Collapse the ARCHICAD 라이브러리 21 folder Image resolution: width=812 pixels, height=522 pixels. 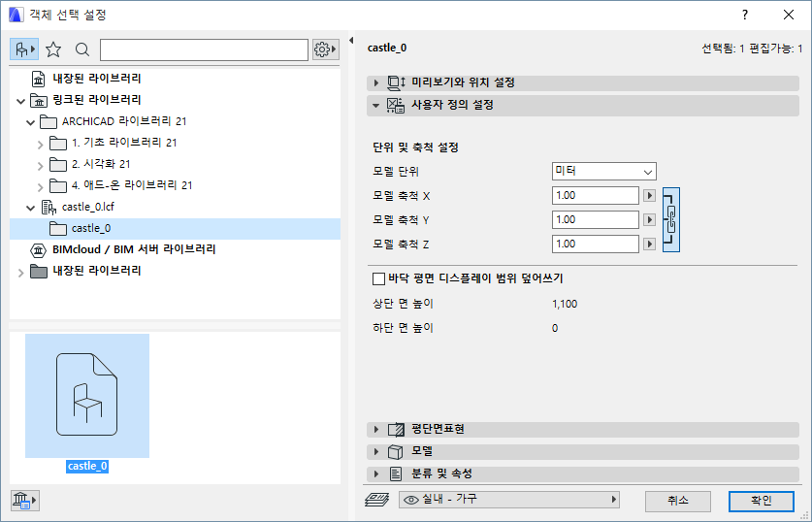pos(30,122)
